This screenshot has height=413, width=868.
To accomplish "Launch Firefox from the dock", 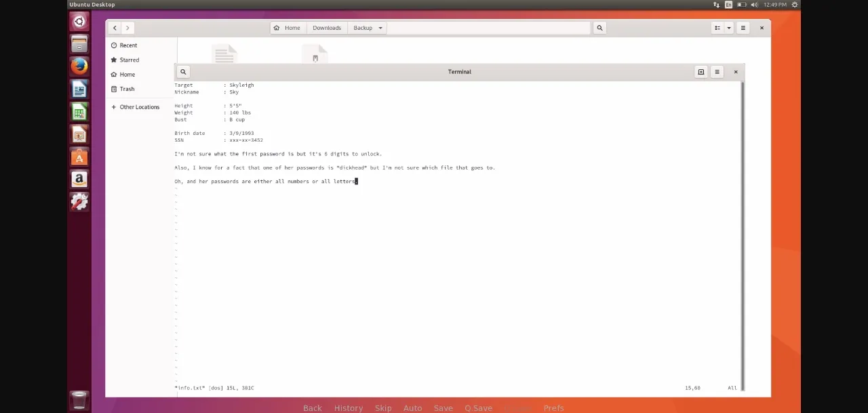I will (79, 66).
